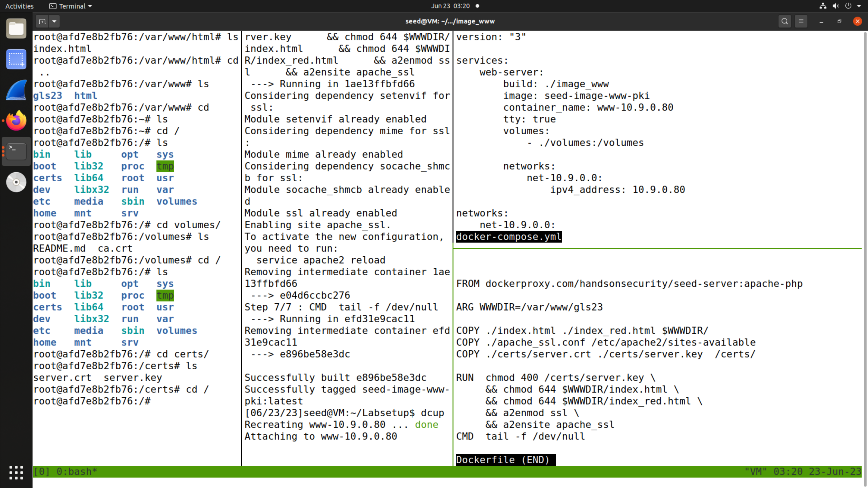
Task: Click the 'version: "3"' line
Action: [x=491, y=37]
